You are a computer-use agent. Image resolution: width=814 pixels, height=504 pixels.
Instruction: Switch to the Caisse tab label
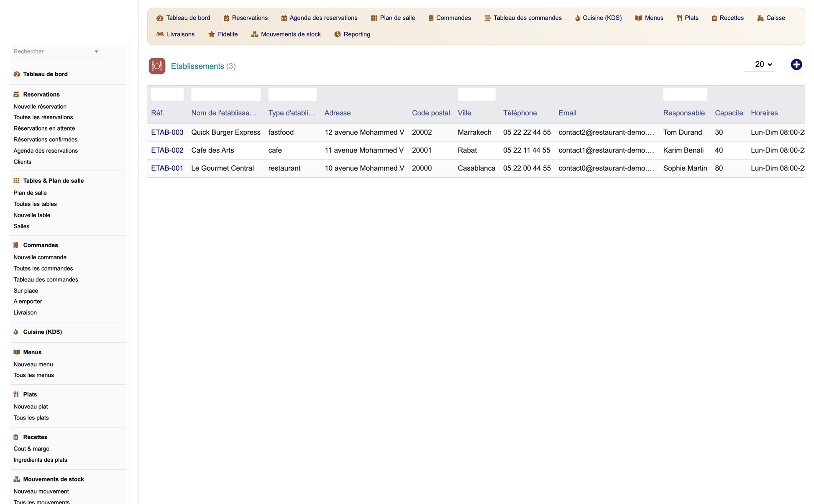[776, 18]
